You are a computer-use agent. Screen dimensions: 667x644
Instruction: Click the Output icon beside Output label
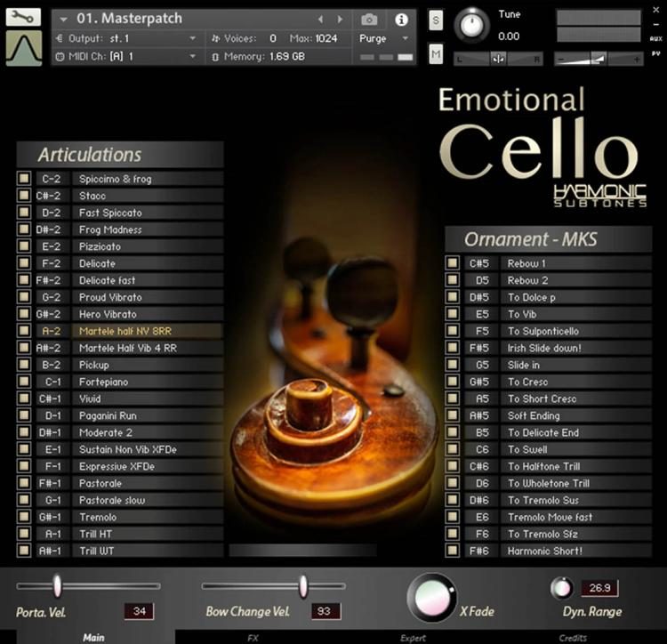[x=60, y=38]
